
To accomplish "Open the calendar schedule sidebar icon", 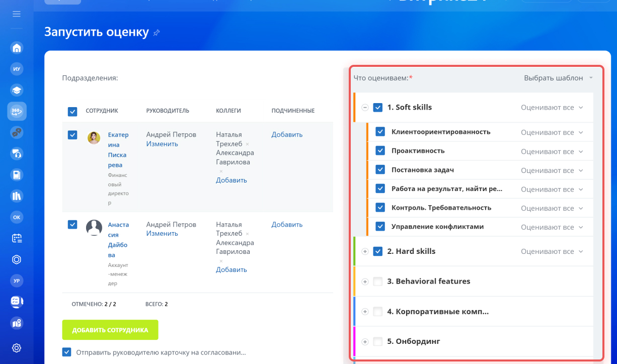I will pyautogui.click(x=17, y=238).
